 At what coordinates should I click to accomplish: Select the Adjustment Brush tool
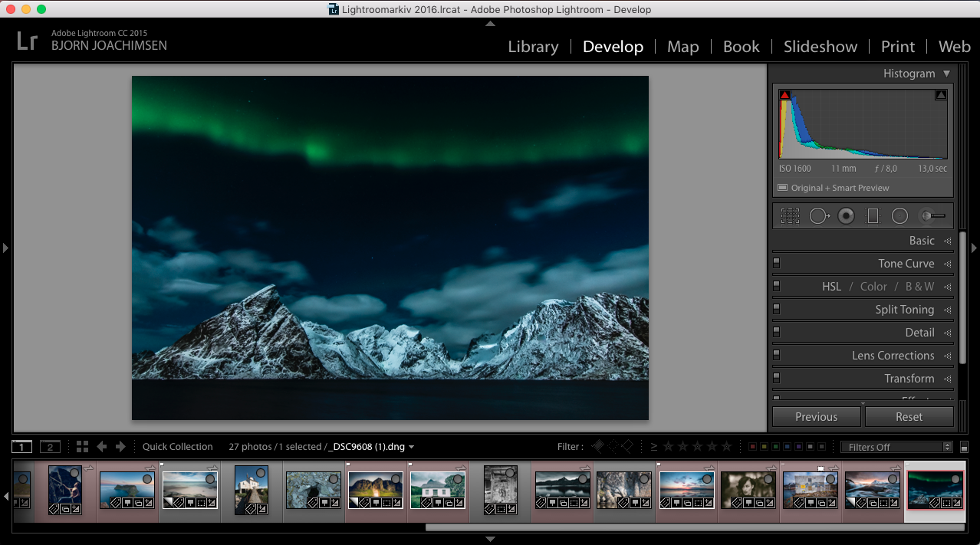(932, 216)
